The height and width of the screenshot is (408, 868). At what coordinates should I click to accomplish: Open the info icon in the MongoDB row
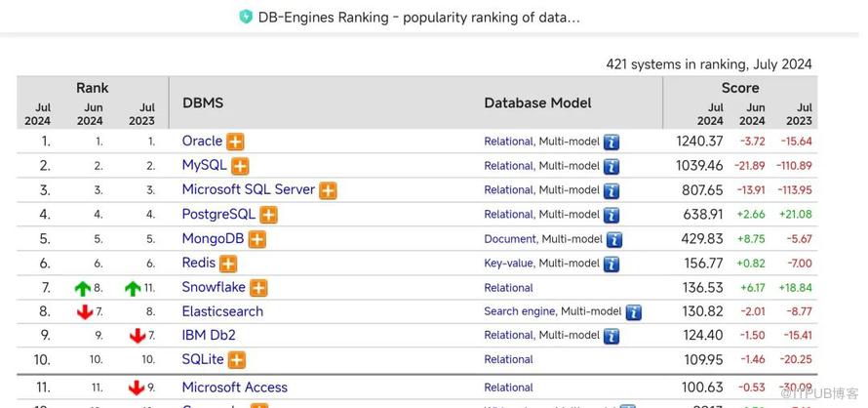coord(614,240)
